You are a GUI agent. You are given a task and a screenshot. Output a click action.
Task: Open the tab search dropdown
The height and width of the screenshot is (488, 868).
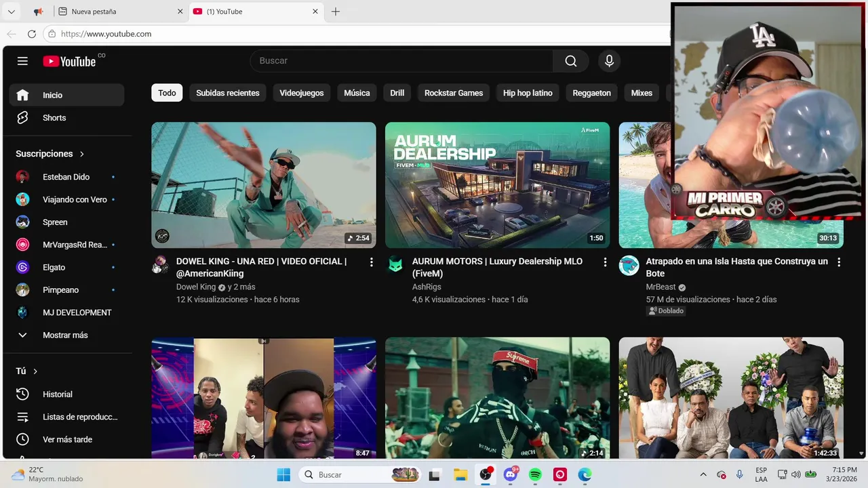[x=11, y=12]
